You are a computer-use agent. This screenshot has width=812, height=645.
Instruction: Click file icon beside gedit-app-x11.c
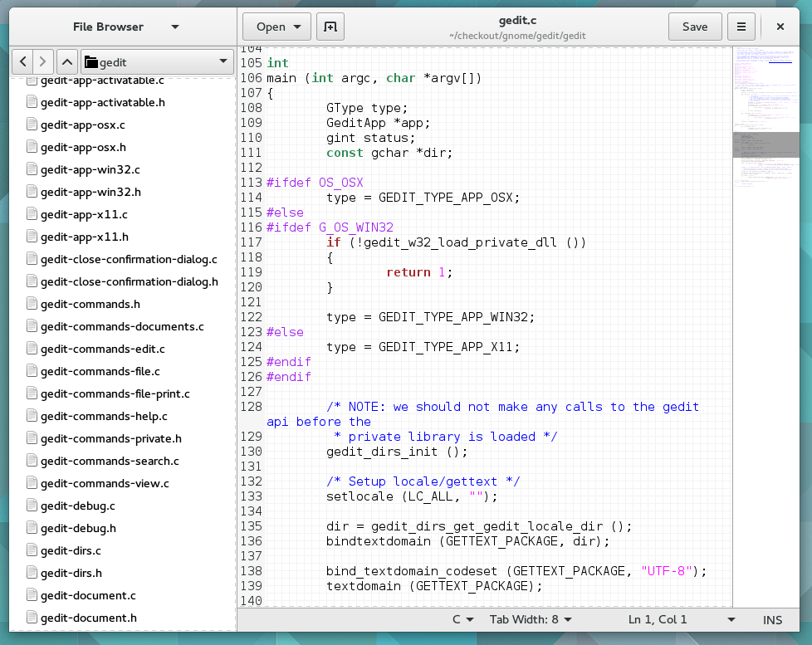coord(32,214)
